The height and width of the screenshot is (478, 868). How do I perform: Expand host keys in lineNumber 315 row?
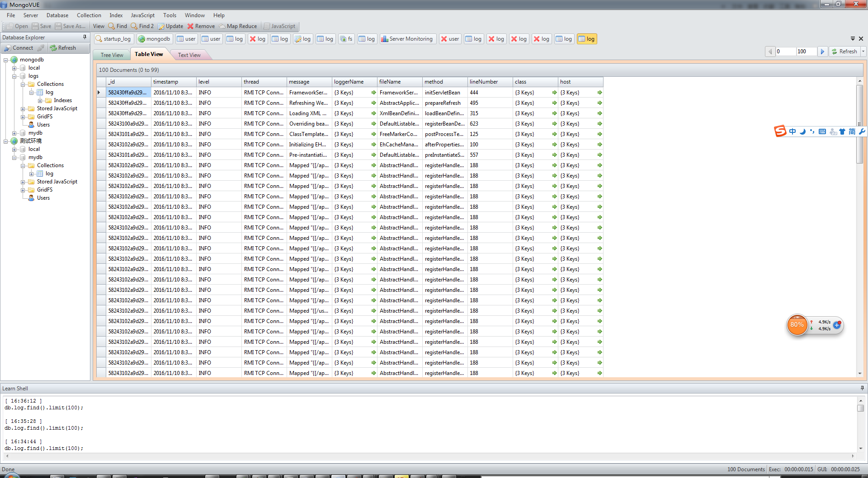[x=599, y=113]
